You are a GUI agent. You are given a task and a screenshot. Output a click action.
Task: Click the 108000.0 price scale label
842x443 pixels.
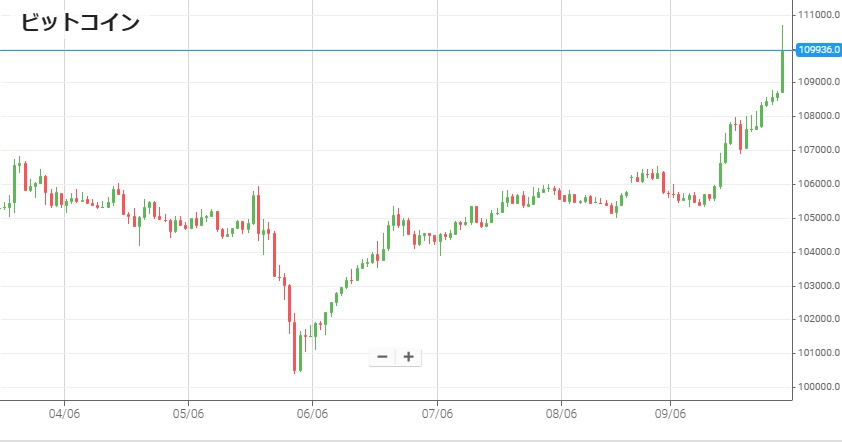(817, 116)
